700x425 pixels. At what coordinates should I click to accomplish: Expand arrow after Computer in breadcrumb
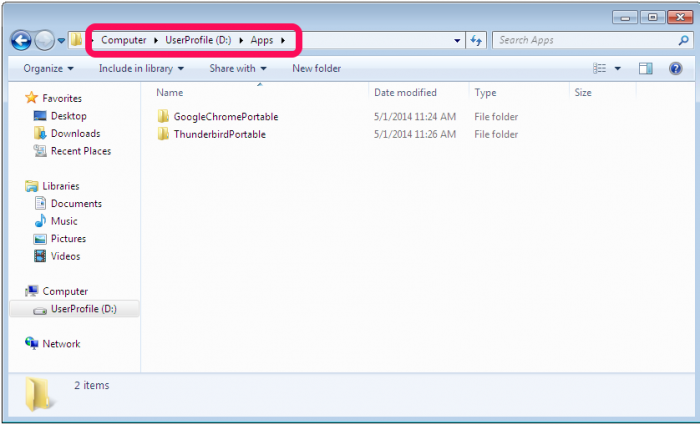(x=156, y=41)
